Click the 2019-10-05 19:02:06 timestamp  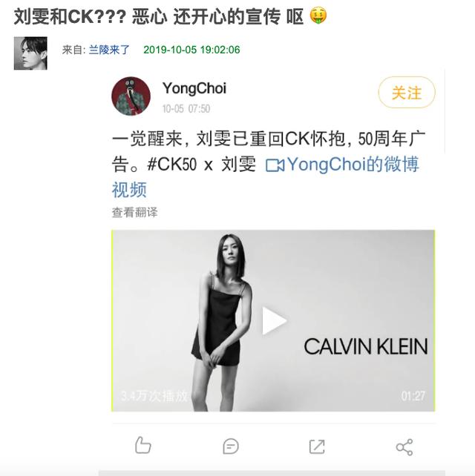tap(191, 50)
